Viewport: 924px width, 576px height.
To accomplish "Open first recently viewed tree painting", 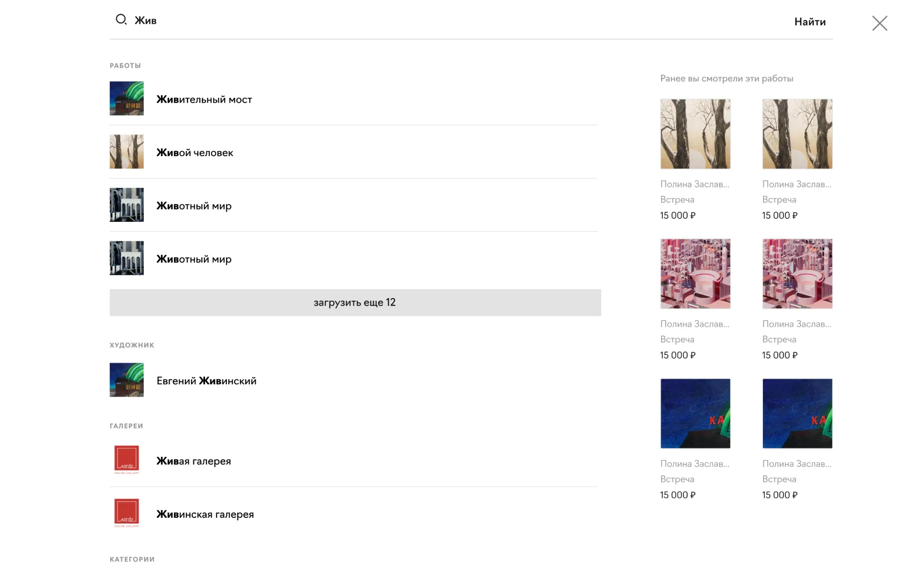I will (x=695, y=134).
